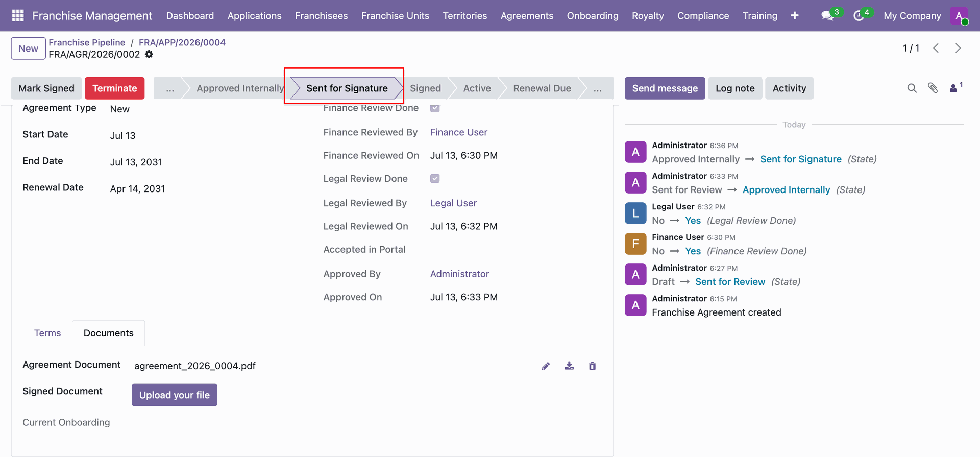Viewport: 980px width, 457px height.
Task: Open Territories menu
Action: [464, 16]
